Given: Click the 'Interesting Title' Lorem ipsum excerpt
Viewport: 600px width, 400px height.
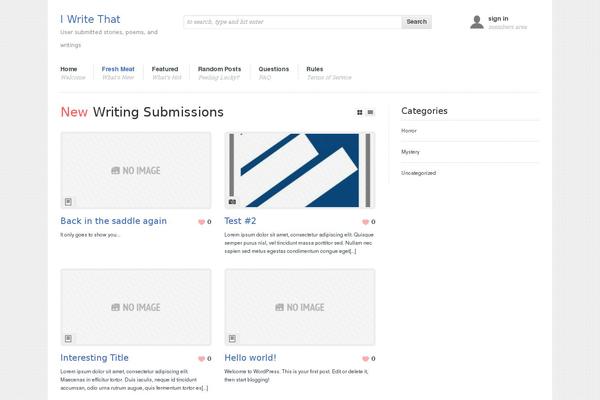Looking at the screenshot, I should (x=134, y=380).
